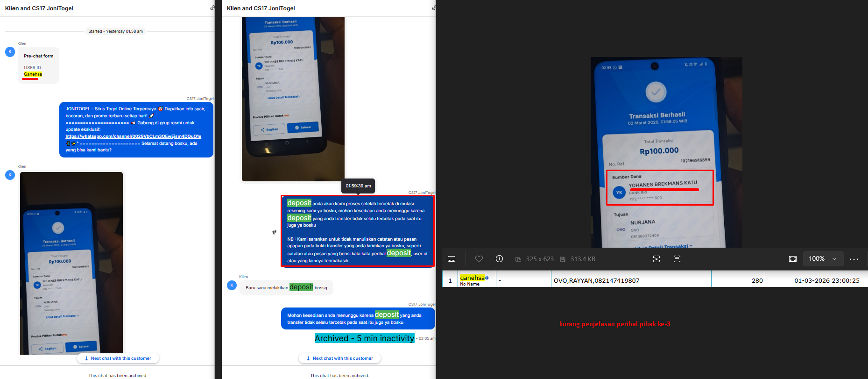Click the 'No Name' label under ganehsa
868x379 pixels.
tap(470, 284)
